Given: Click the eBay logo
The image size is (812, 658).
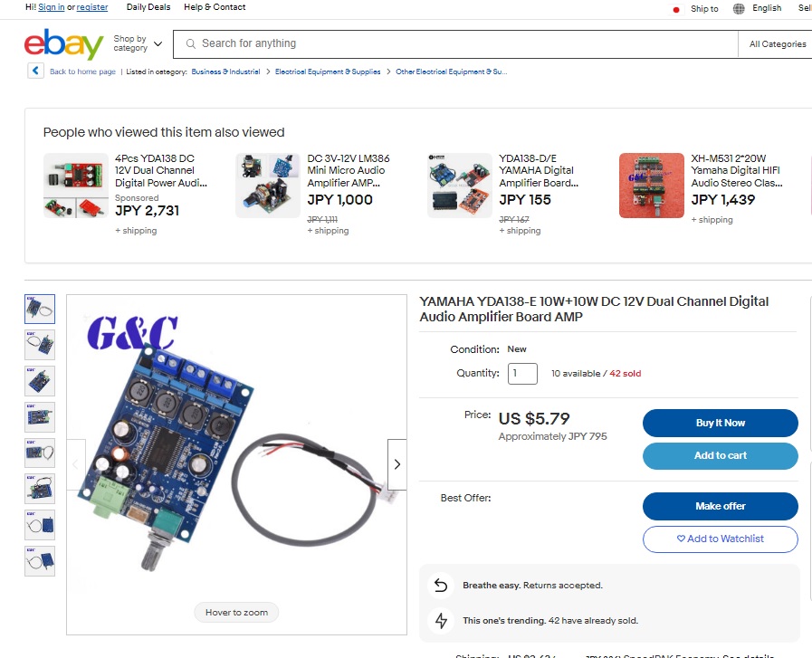Looking at the screenshot, I should pyautogui.click(x=63, y=44).
